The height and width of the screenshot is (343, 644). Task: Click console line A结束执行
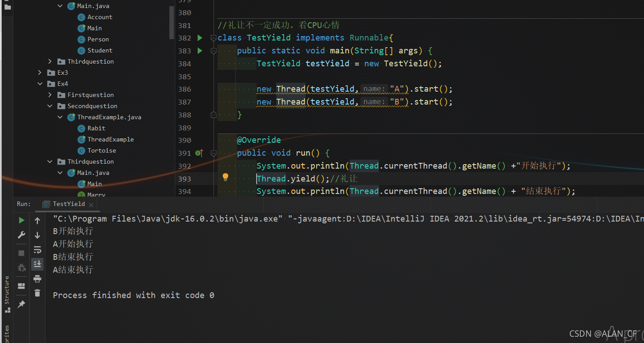click(73, 270)
